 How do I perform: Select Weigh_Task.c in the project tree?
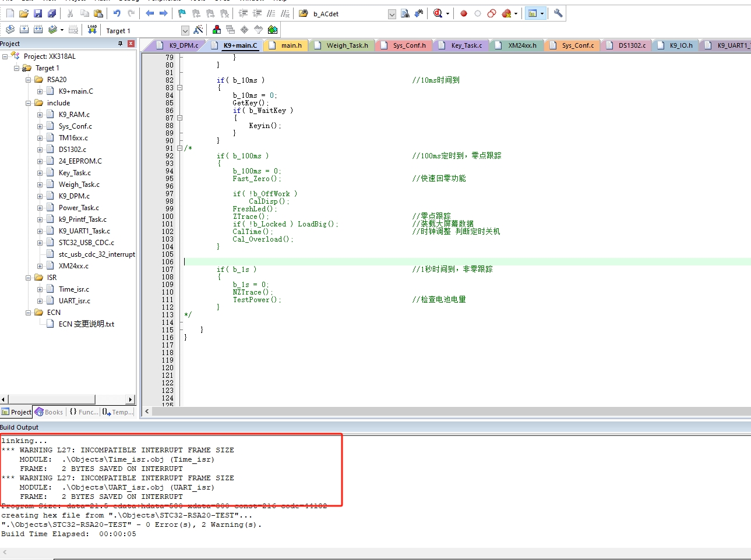tap(79, 185)
